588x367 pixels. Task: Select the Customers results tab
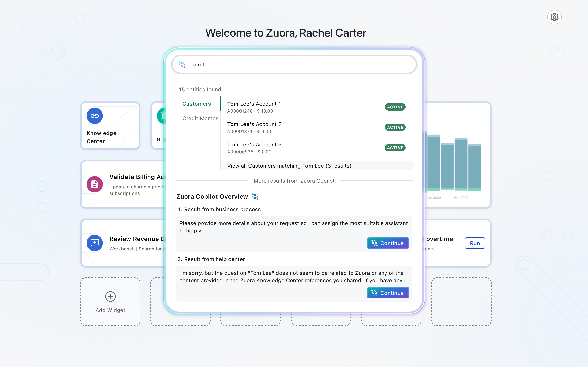197,104
